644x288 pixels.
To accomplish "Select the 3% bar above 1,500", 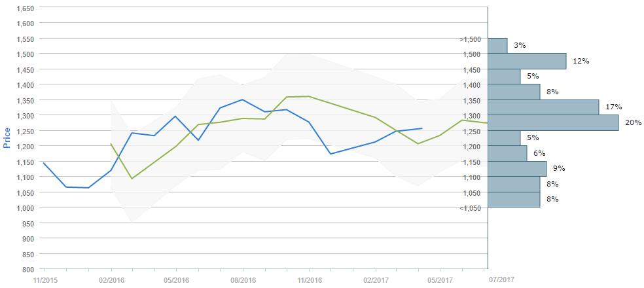I will pos(497,46).
